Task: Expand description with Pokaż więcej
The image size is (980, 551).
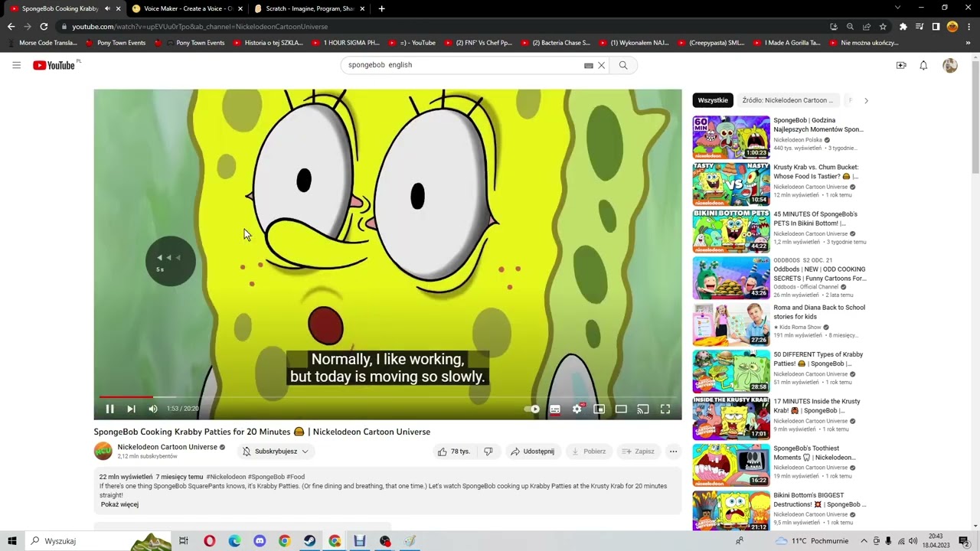Action: (119, 505)
